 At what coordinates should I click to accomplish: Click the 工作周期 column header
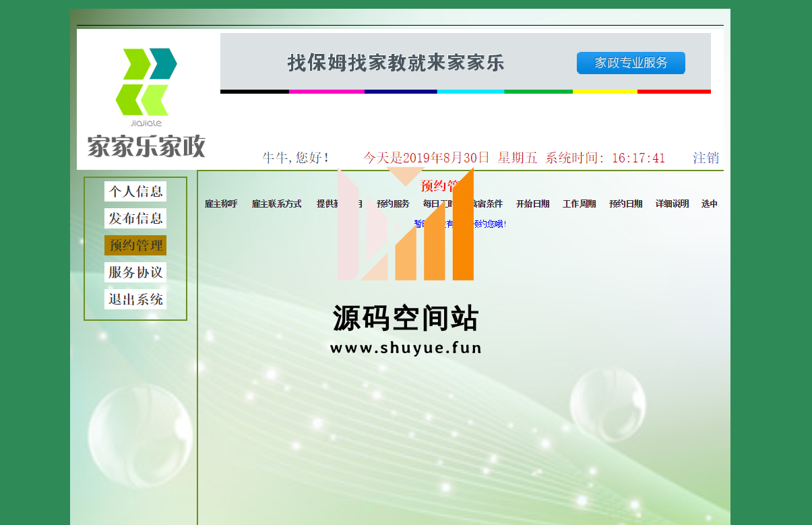point(579,204)
